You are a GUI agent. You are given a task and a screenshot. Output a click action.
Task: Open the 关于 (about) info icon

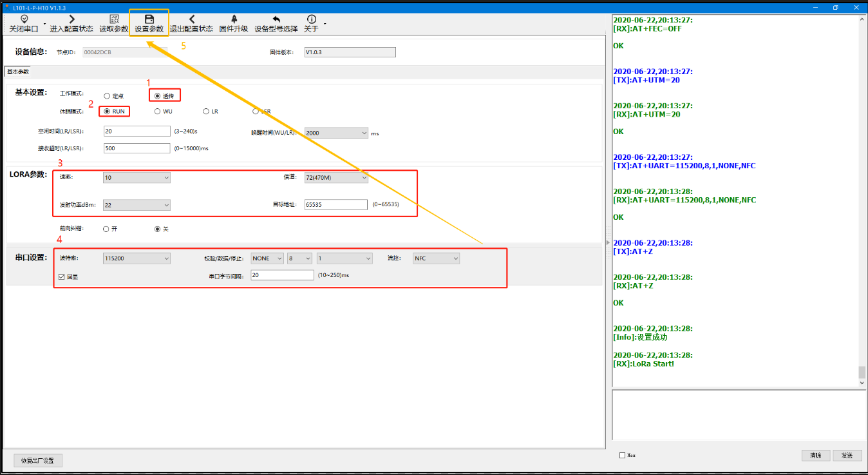point(312,19)
